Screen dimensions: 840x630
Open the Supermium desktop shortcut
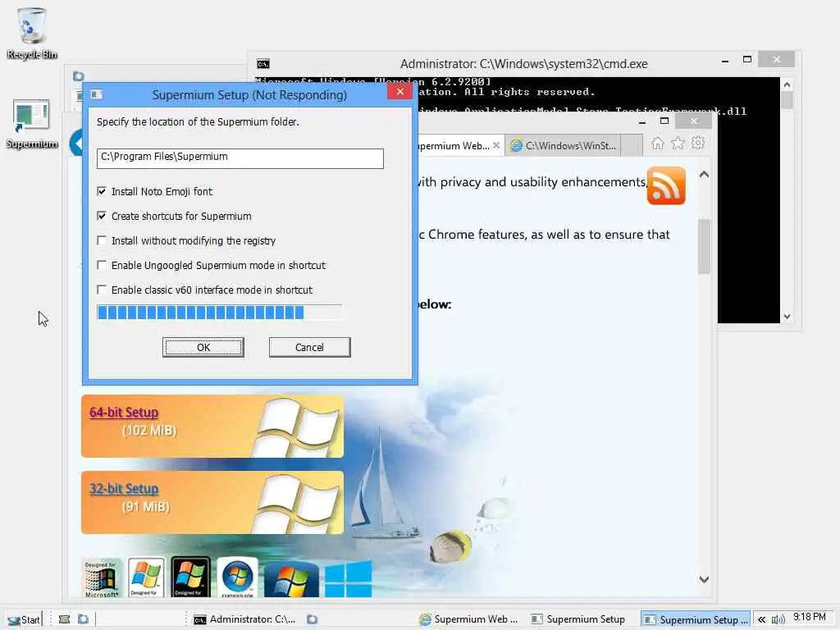coord(32,124)
